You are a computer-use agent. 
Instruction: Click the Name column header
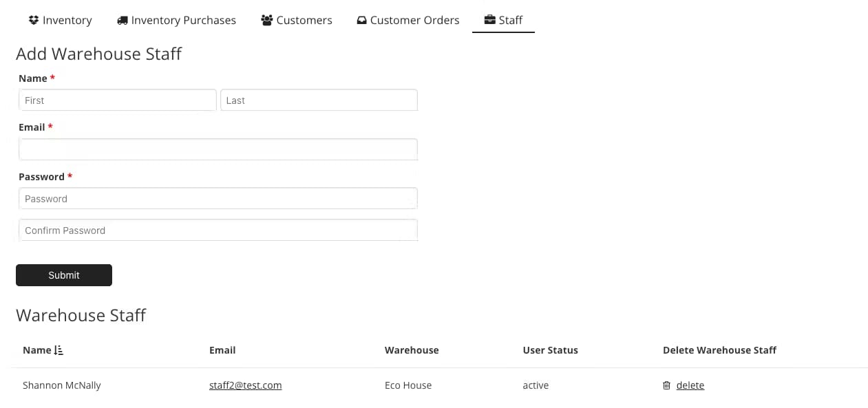37,350
